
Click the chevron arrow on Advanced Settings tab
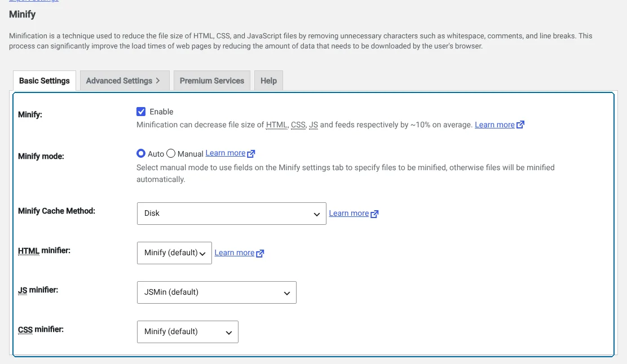[158, 81]
